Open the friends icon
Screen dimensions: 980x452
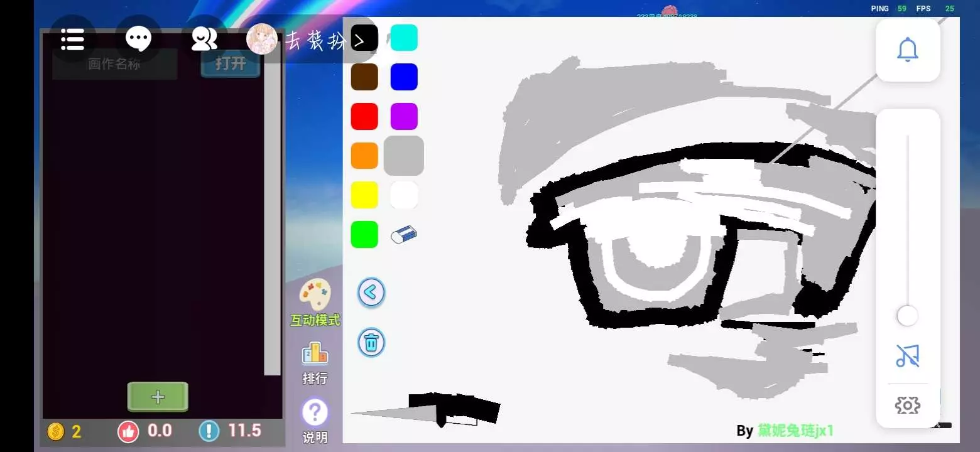click(204, 40)
